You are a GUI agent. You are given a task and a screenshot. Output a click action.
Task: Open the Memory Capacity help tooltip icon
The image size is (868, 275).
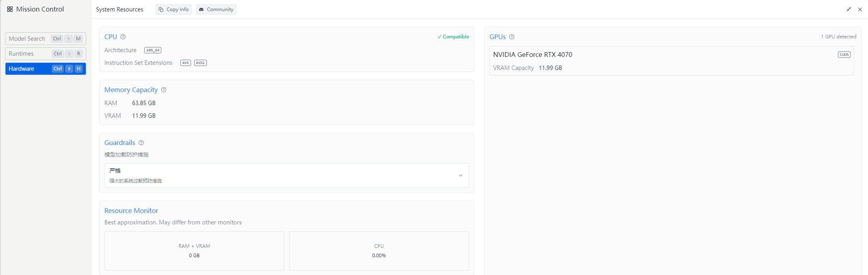click(164, 90)
